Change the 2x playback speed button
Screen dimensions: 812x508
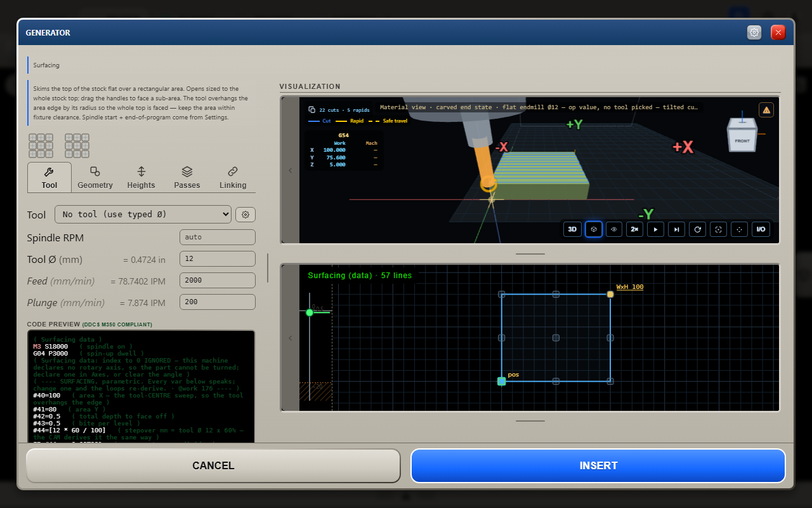coord(635,229)
